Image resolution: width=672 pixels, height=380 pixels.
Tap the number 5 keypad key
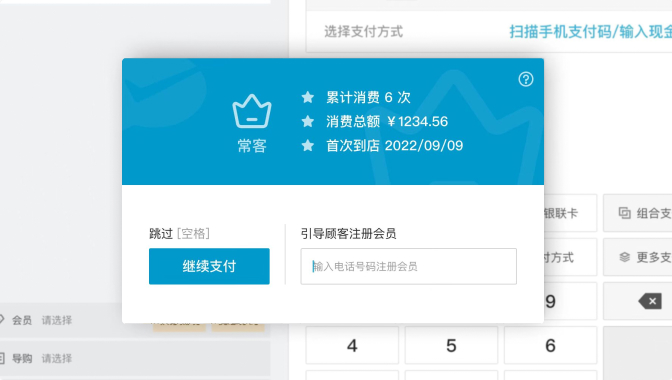click(451, 345)
